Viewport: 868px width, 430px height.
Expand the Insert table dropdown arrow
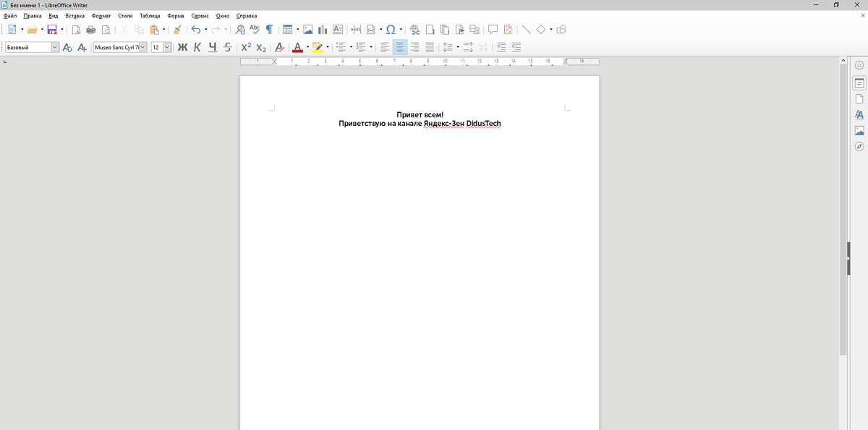pos(297,30)
